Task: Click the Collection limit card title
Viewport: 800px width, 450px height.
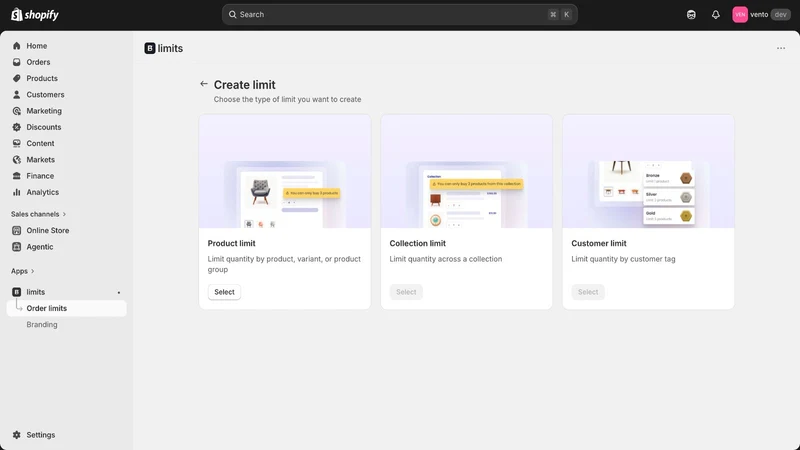Action: click(x=417, y=243)
